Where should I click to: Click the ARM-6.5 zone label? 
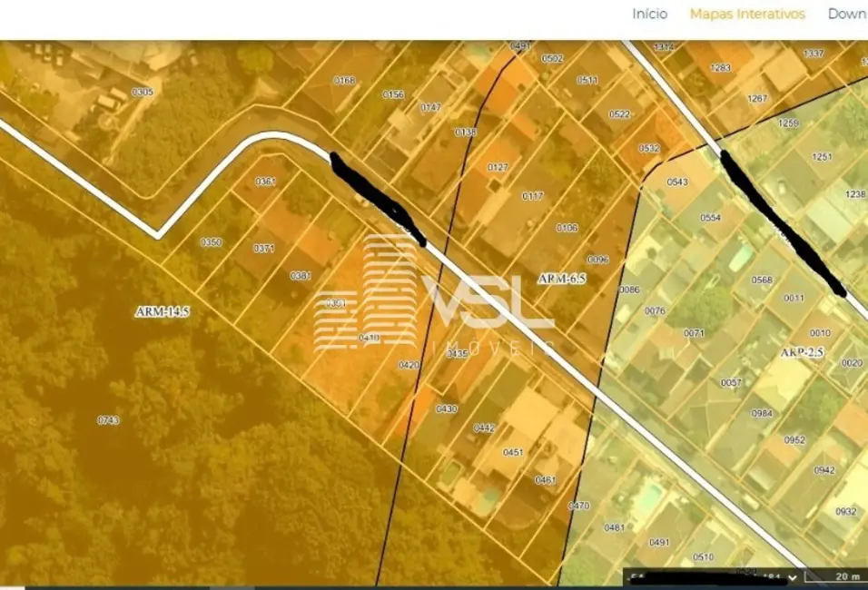pos(561,279)
